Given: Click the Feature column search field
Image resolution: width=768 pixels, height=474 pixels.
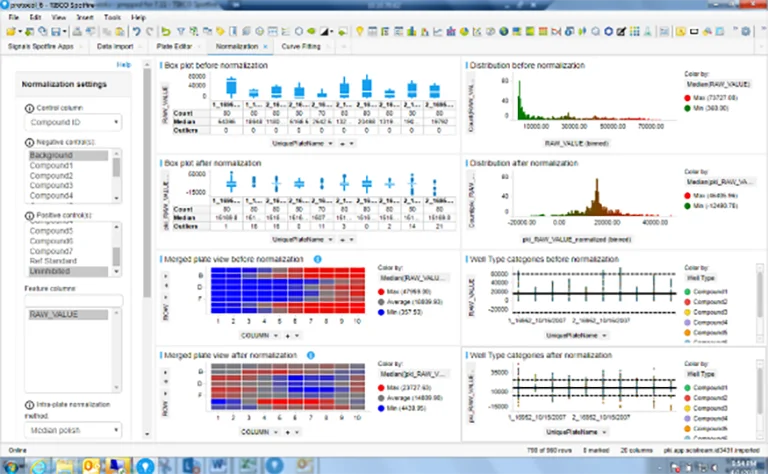Looking at the screenshot, I should (72, 301).
